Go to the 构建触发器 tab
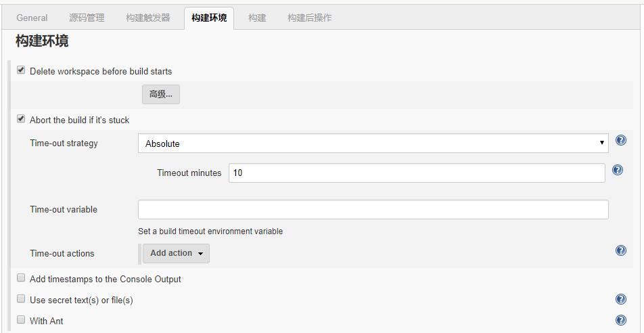The image size is (644, 333). tap(147, 18)
